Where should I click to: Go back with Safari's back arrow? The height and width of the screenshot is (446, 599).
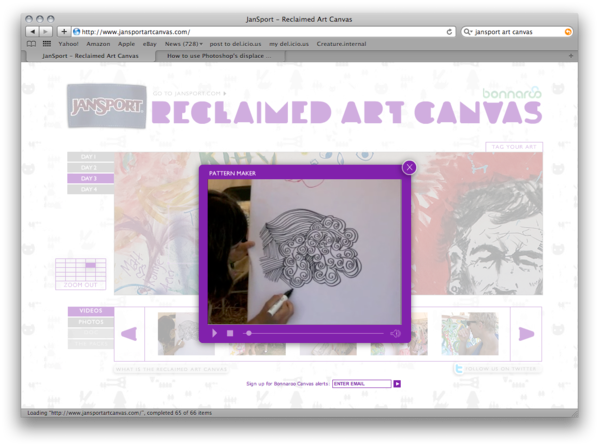coord(32,32)
